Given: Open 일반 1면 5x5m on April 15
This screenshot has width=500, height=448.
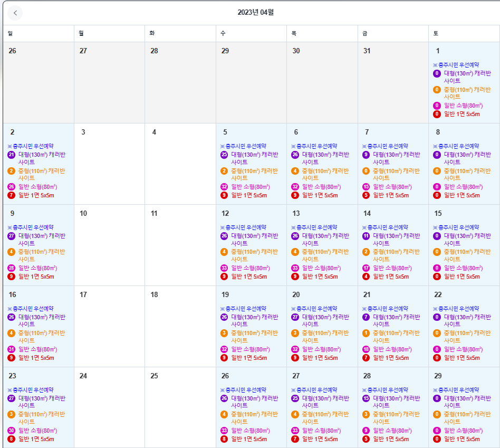Looking at the screenshot, I should [x=461, y=277].
